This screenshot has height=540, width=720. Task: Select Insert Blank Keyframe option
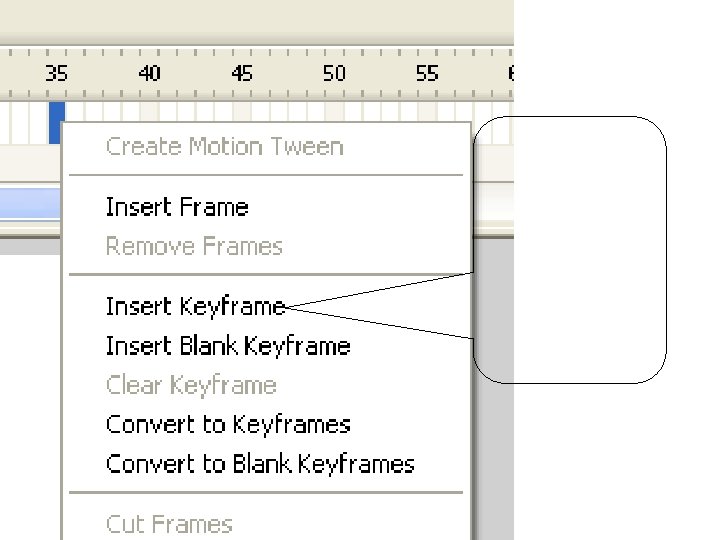coord(228,346)
